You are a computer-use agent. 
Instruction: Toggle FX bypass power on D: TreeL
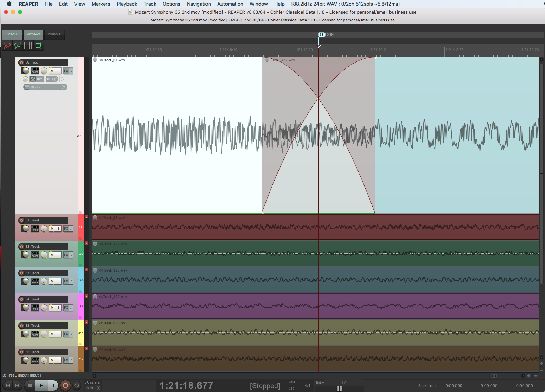(x=71, y=71)
